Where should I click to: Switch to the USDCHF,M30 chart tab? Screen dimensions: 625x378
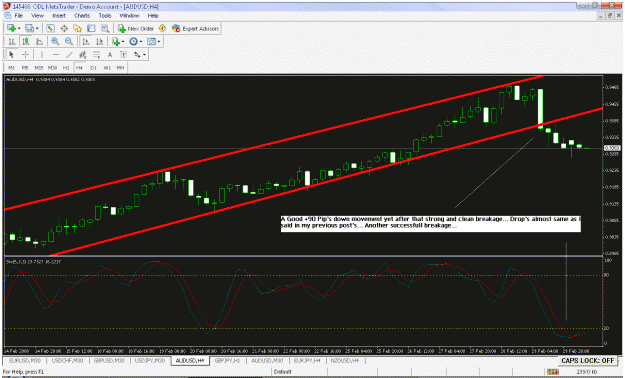click(68, 360)
